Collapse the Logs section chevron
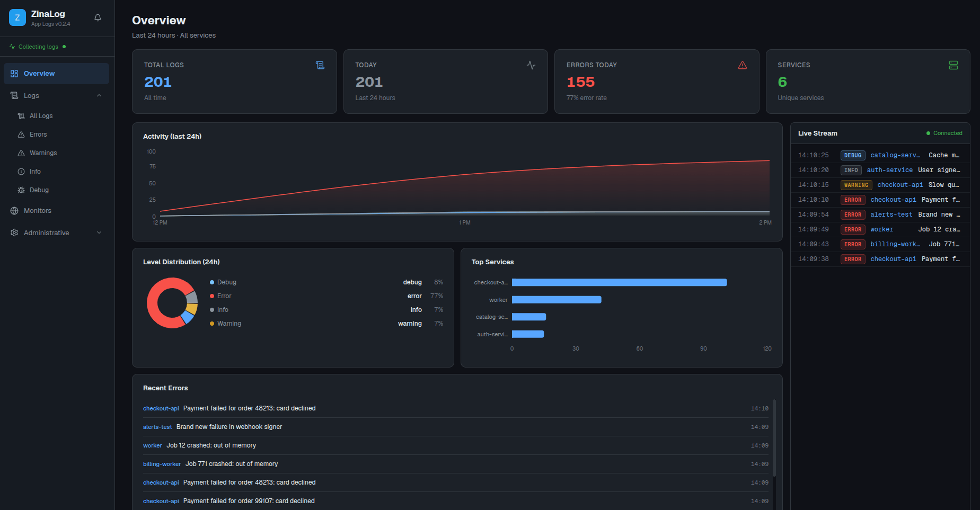Image resolution: width=980 pixels, height=510 pixels. point(99,96)
